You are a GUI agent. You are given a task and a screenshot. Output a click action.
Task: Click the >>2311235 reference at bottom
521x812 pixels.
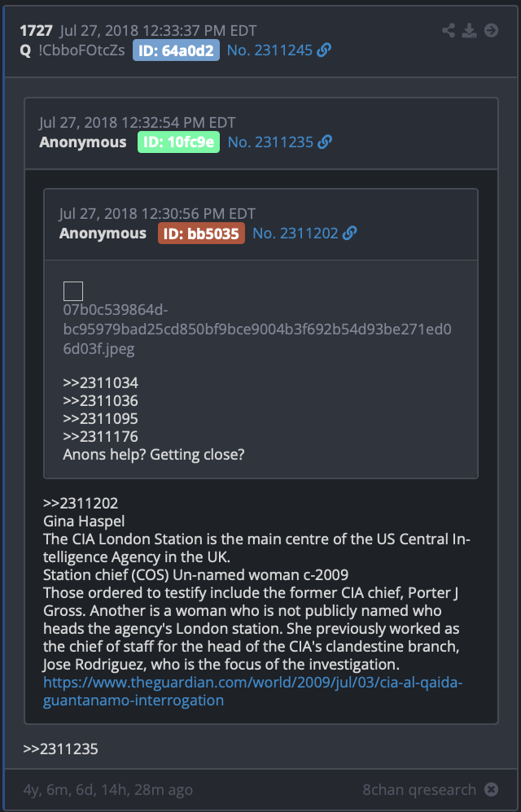coord(60,749)
